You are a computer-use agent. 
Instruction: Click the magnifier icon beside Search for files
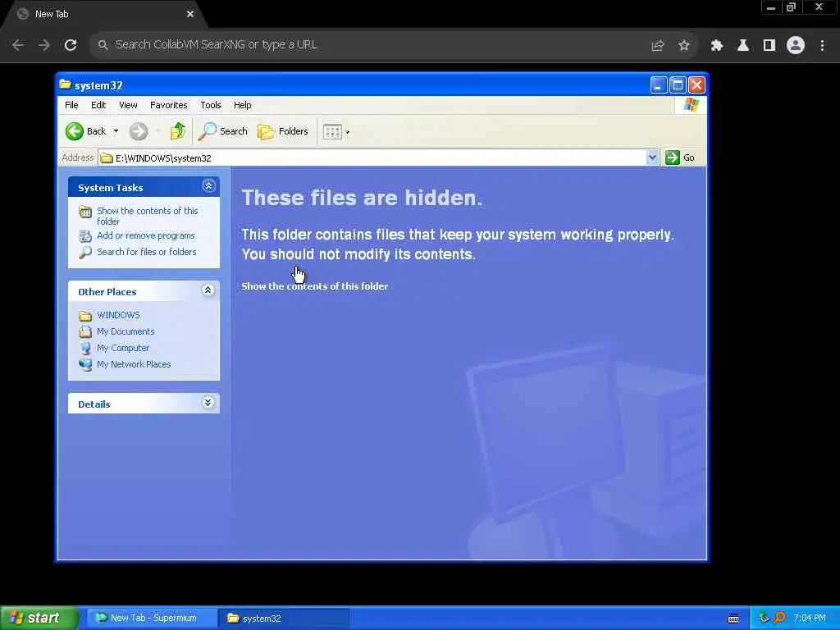[85, 253]
